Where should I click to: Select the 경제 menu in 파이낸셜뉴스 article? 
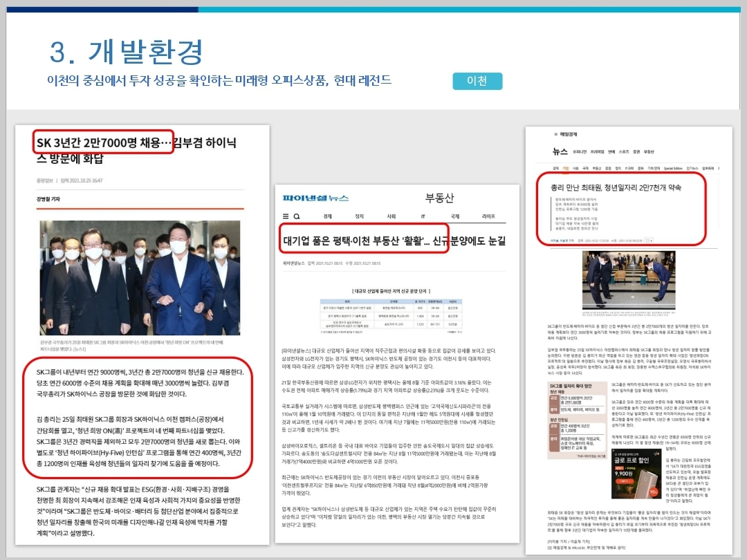[x=327, y=216]
